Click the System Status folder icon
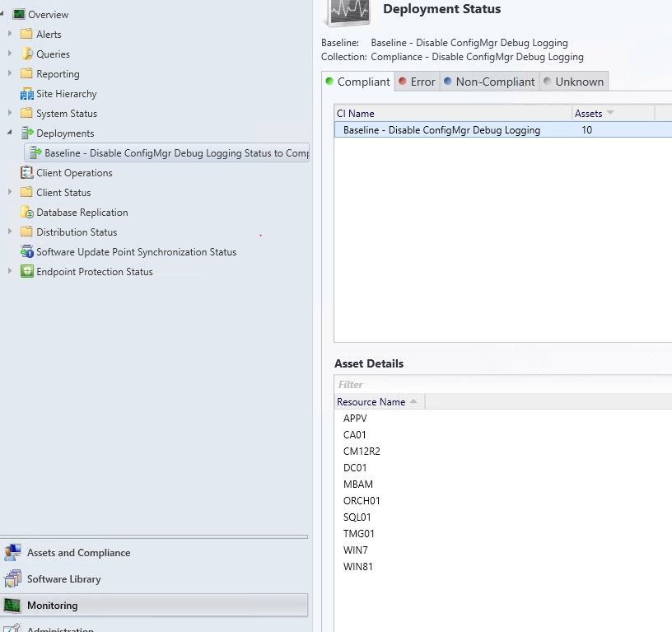 [x=26, y=113]
